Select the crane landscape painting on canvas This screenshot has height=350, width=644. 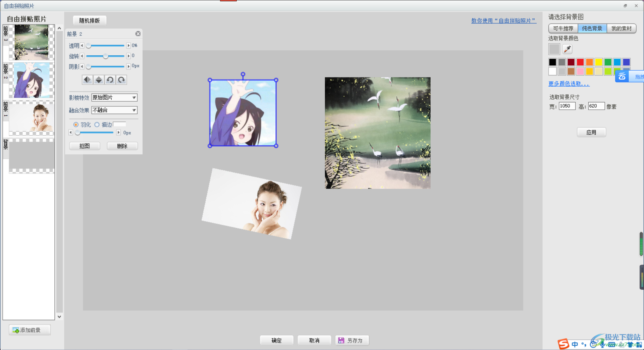pos(378,133)
